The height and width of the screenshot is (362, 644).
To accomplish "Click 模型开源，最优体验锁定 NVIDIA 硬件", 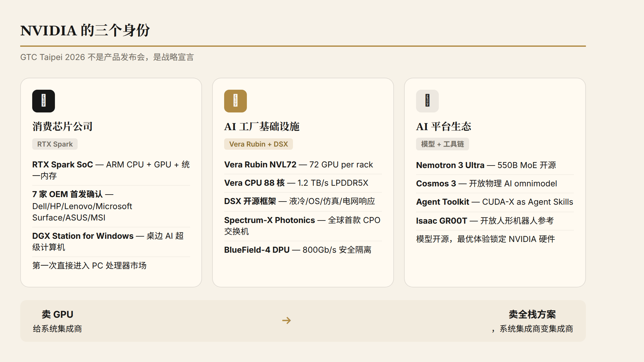I will coord(486,239).
